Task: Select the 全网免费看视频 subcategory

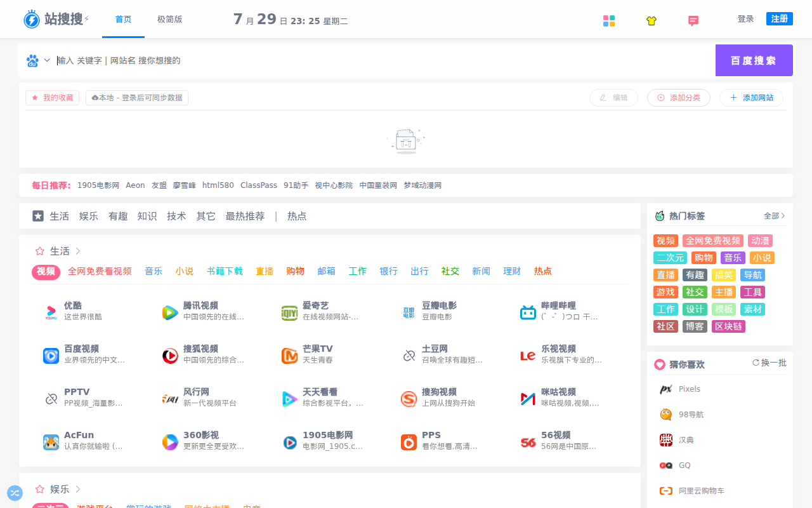Action: pyautogui.click(x=100, y=271)
